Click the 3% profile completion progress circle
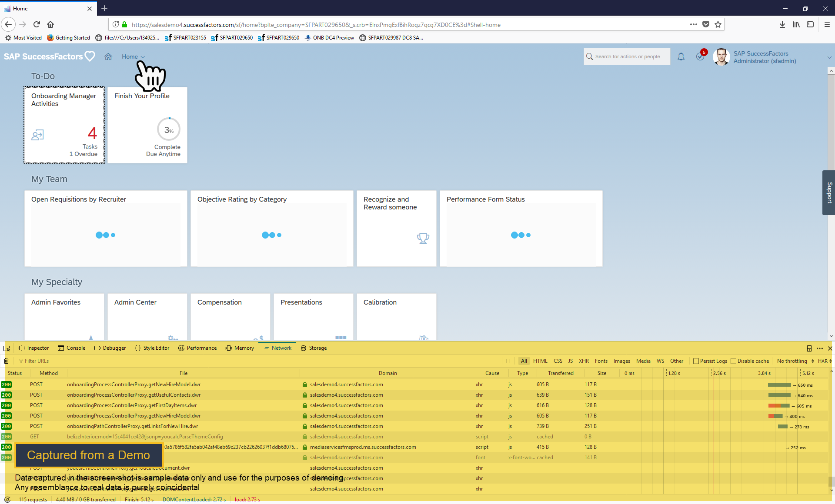 pyautogui.click(x=169, y=129)
